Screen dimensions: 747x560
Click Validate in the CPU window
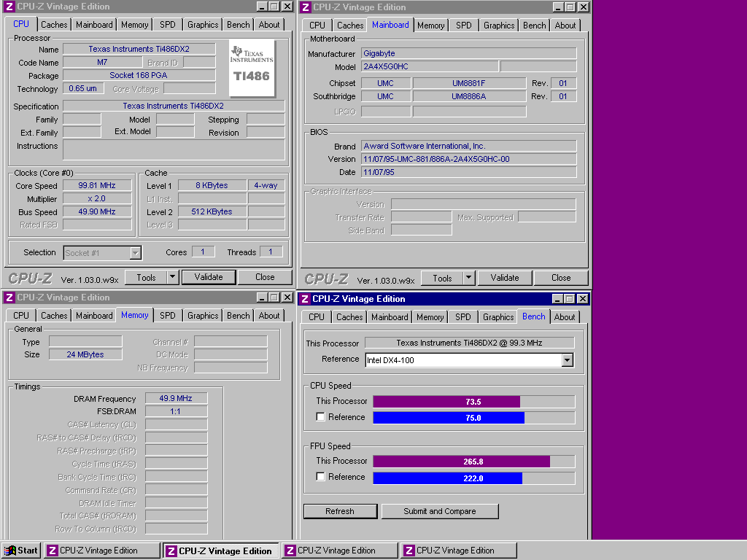[208, 277]
